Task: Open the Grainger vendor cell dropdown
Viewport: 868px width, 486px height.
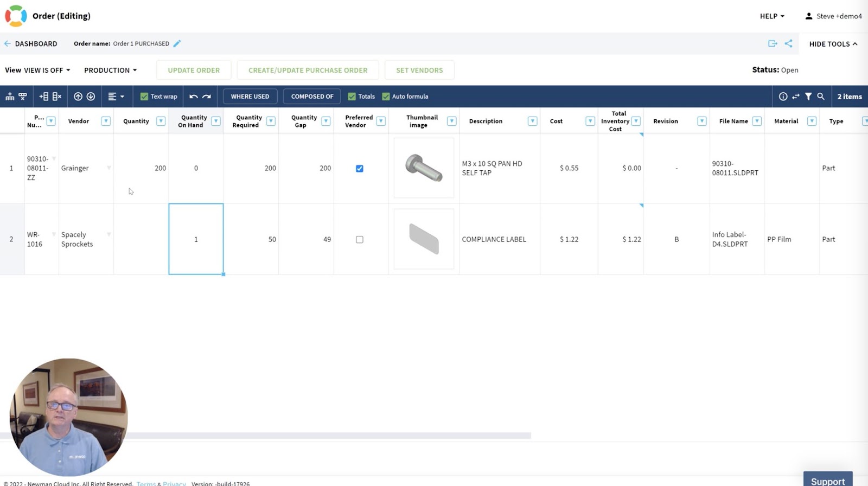Action: 109,168
